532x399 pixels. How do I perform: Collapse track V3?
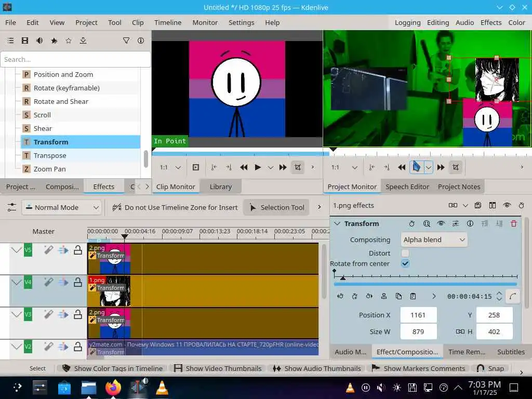point(16,314)
